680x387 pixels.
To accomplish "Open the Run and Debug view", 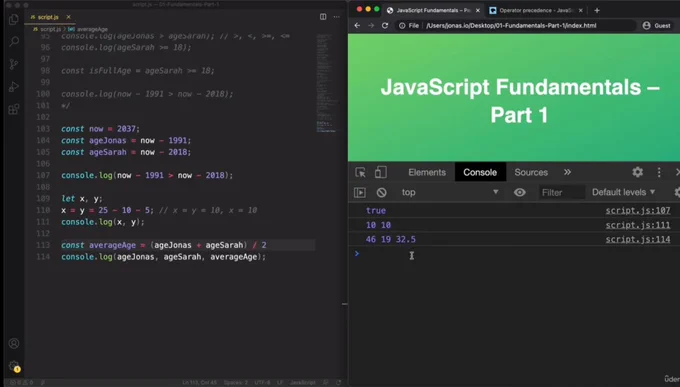I will pyautogui.click(x=14, y=87).
